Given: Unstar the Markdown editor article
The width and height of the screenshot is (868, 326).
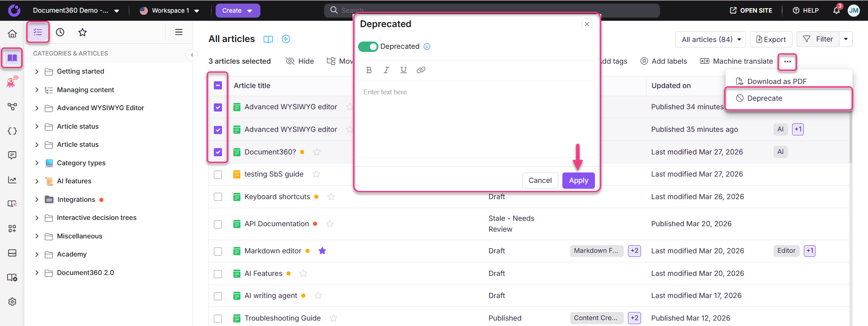Looking at the screenshot, I should (322, 251).
